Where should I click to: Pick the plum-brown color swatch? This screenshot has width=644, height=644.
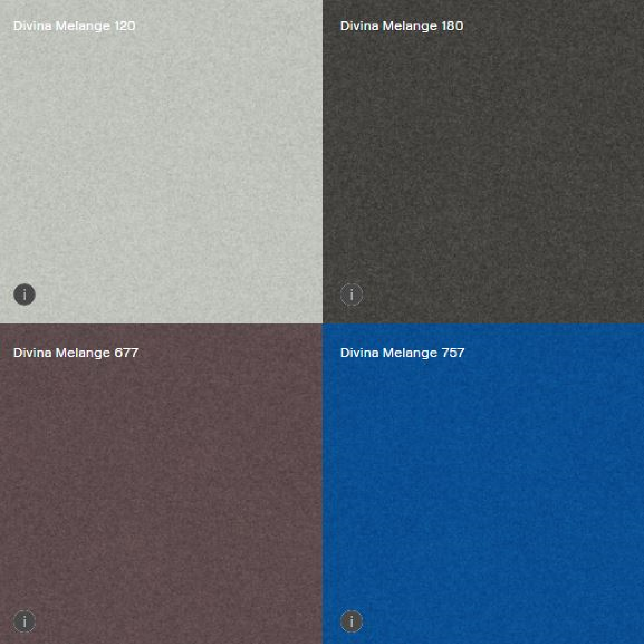[x=161, y=483]
